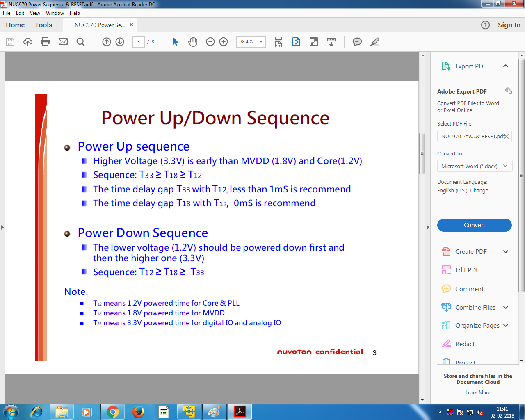The width and height of the screenshot is (525, 420).
Task: Choose the Selection arrow tool
Action: point(175,42)
